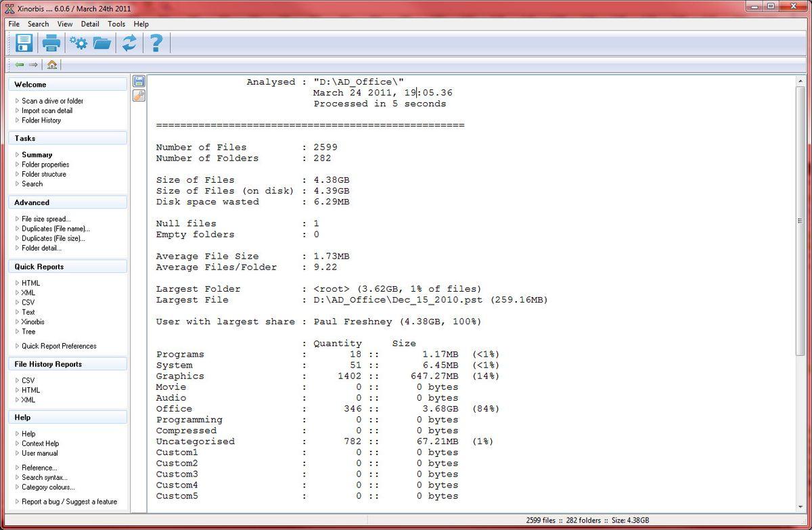Viewport: 812px width, 530px height.
Task: Open Folder History
Action: [x=41, y=120]
